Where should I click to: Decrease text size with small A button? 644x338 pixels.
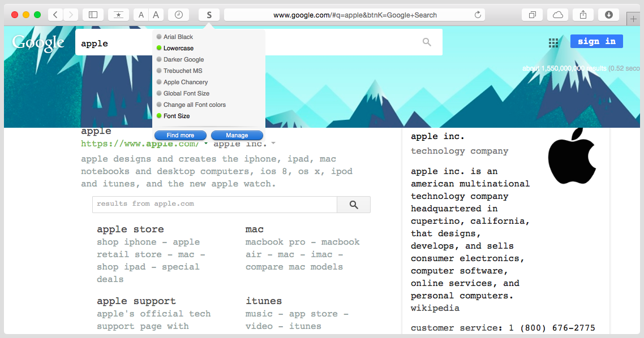141,15
